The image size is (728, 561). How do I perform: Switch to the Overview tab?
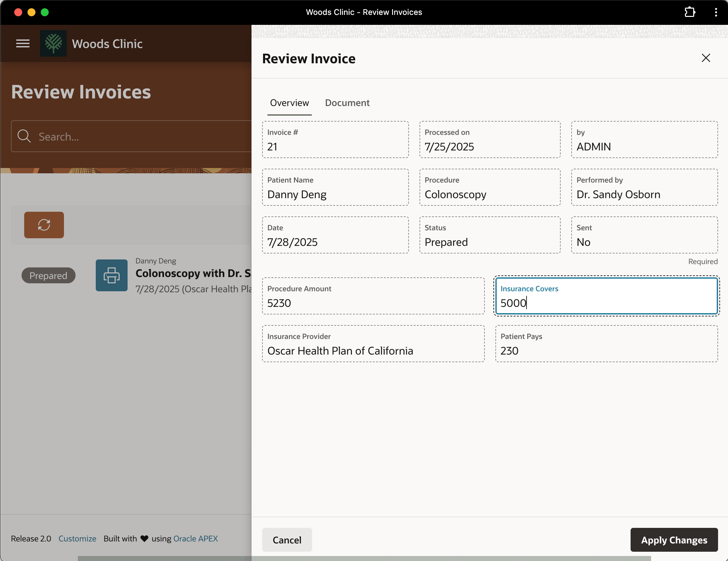(289, 103)
